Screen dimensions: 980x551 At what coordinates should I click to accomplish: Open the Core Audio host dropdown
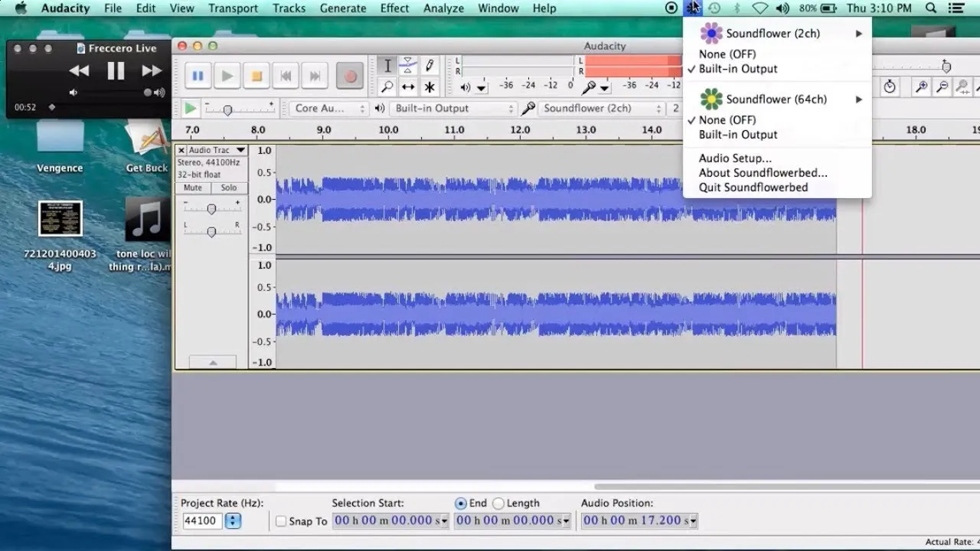pos(329,109)
